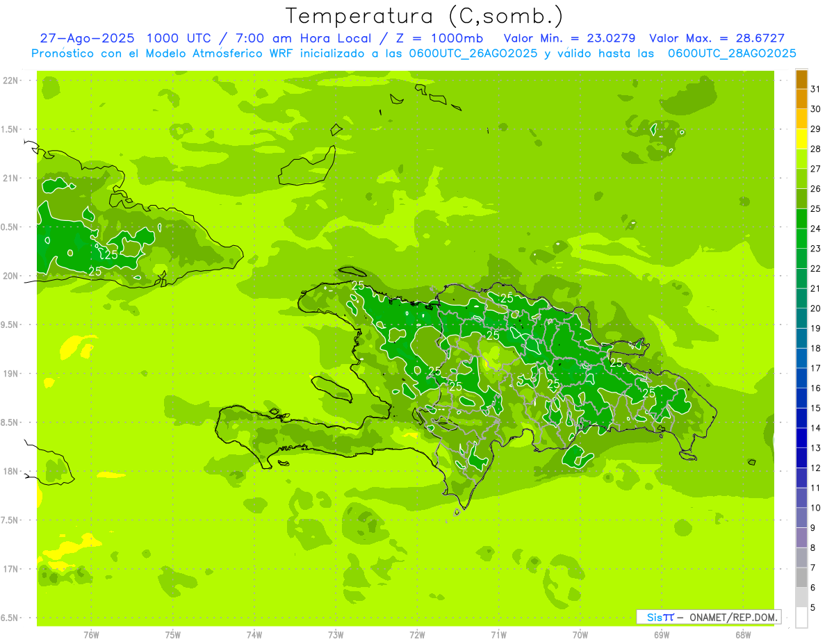Pick the legend band between 24 and 25
Image resolution: width=834 pixels, height=644 pixels.
[801, 218]
